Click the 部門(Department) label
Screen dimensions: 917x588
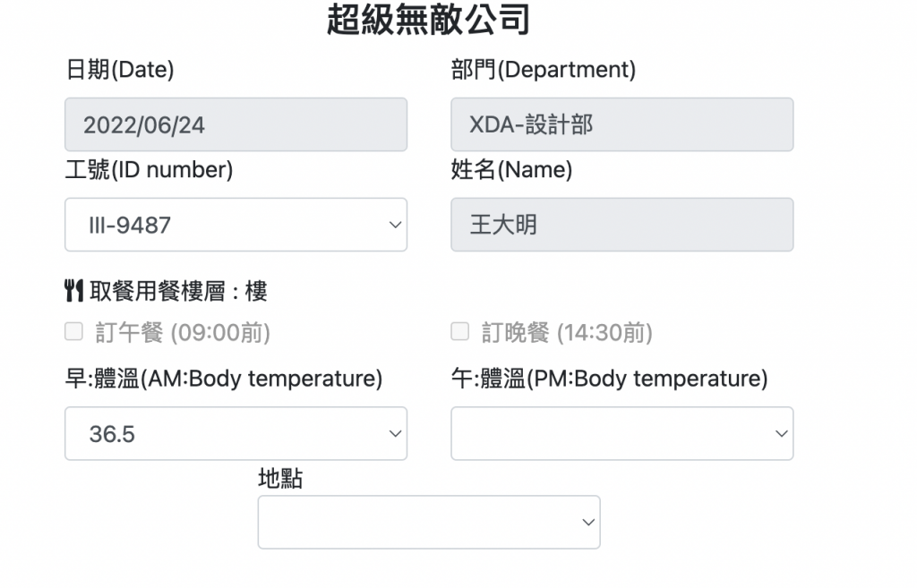point(543,70)
